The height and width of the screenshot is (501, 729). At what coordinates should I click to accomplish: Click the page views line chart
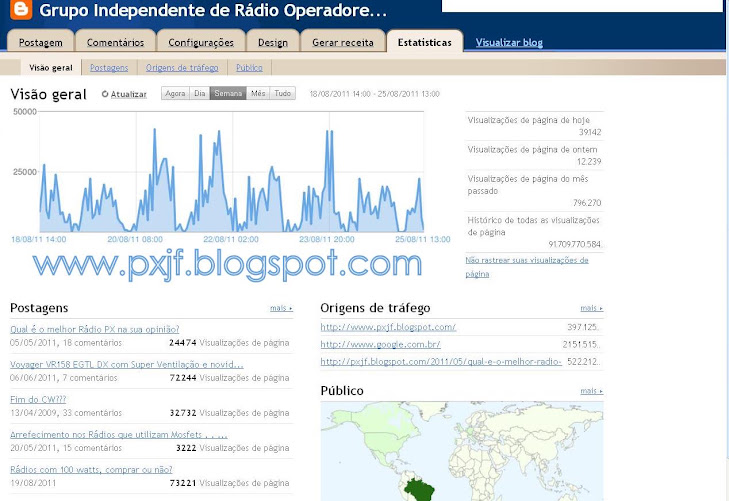tap(231, 172)
